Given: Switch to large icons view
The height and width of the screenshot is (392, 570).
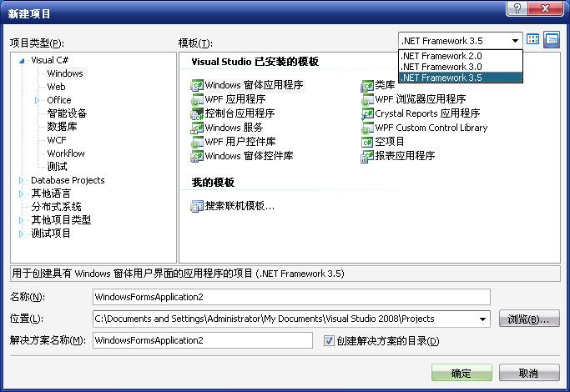Looking at the screenshot, I should [533, 39].
